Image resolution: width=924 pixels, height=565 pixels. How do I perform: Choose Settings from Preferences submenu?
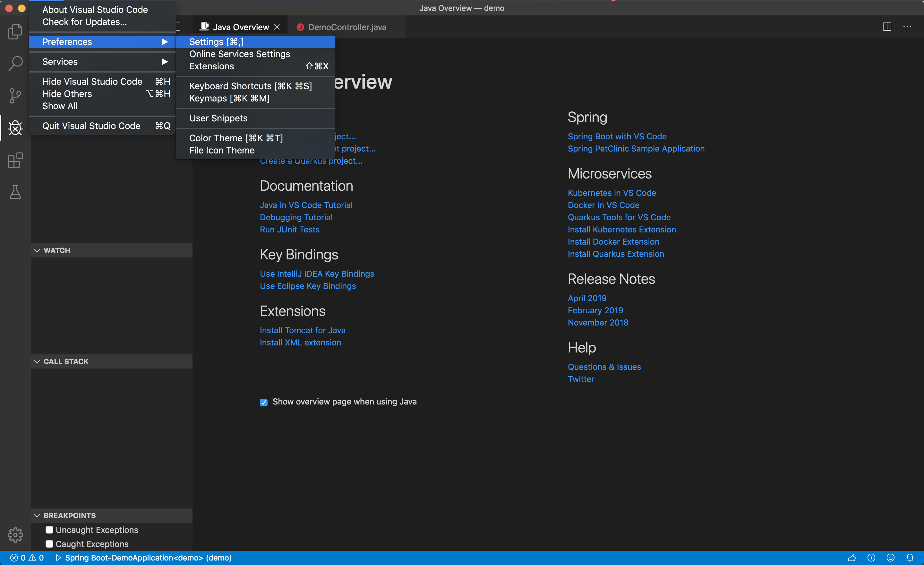255,42
